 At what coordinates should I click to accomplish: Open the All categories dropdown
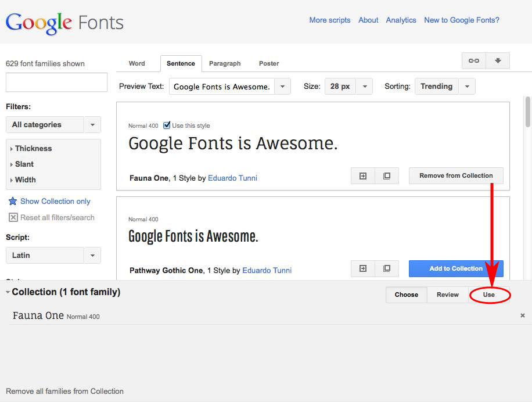53,125
